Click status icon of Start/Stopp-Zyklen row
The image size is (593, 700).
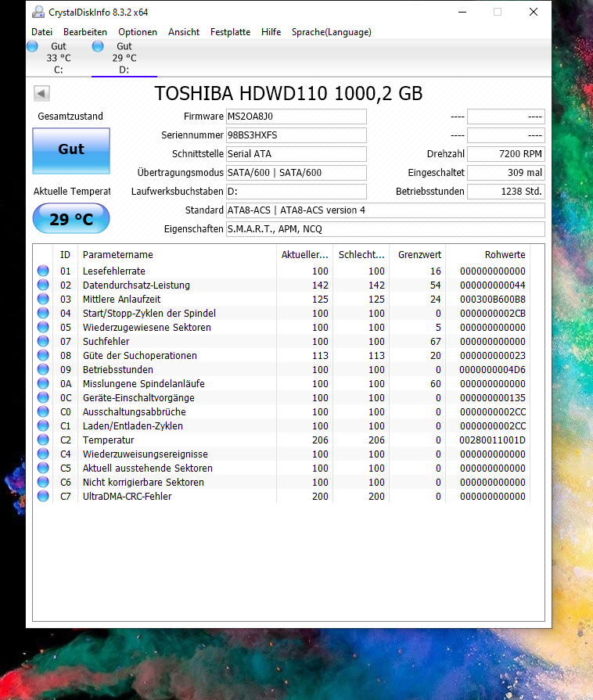43,313
